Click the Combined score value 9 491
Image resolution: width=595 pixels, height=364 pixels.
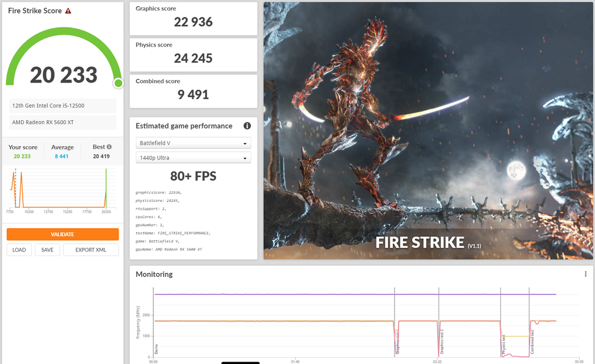(193, 95)
